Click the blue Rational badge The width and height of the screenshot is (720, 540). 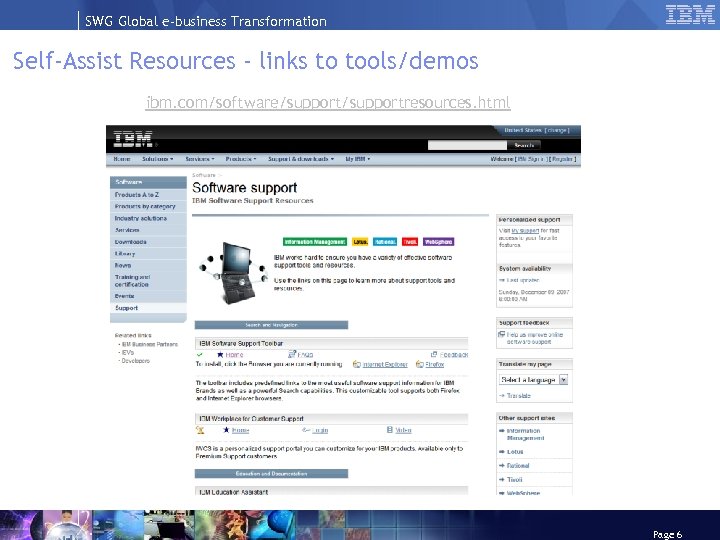(x=385, y=242)
